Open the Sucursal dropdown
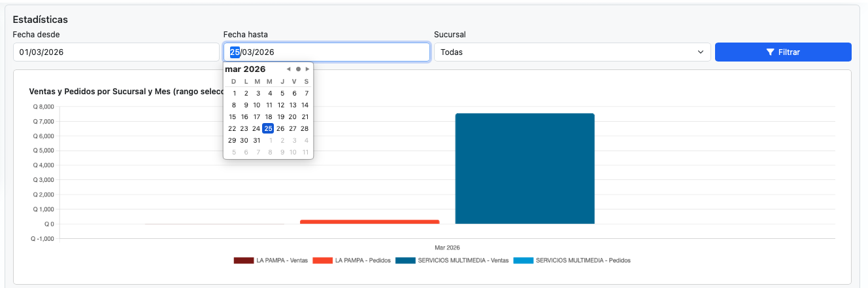868x288 pixels. coord(572,52)
